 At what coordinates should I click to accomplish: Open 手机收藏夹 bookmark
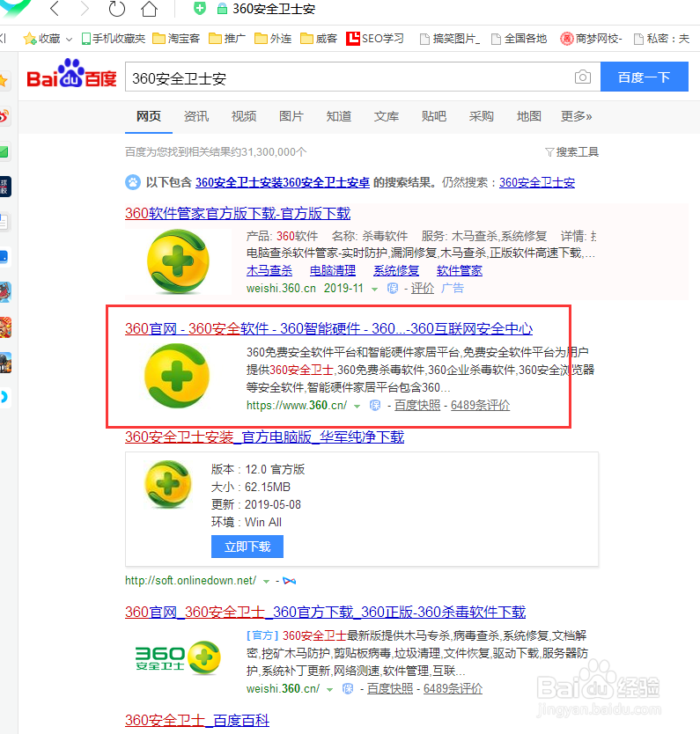point(114,39)
